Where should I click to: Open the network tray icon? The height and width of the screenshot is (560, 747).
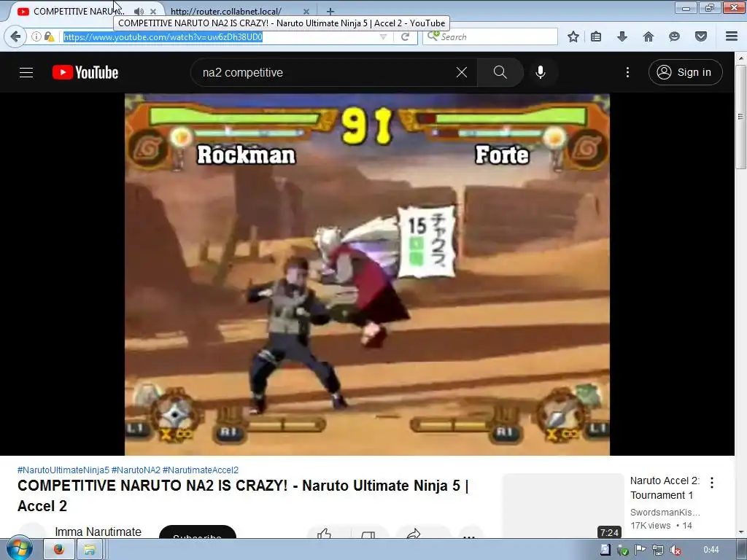pyautogui.click(x=658, y=550)
